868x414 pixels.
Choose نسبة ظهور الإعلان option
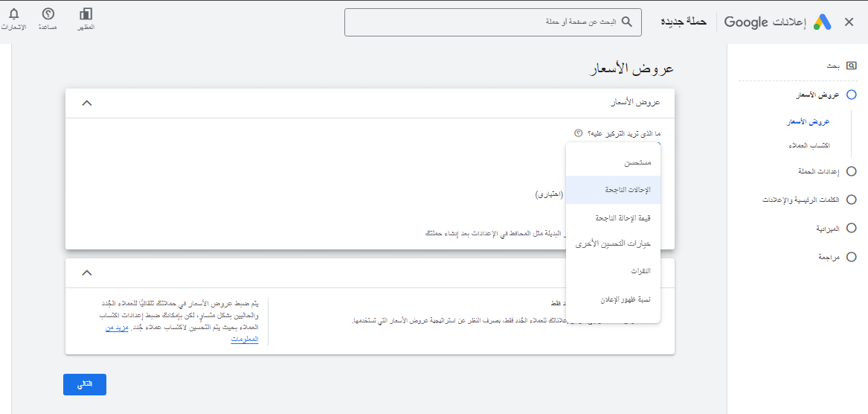pyautogui.click(x=614, y=299)
